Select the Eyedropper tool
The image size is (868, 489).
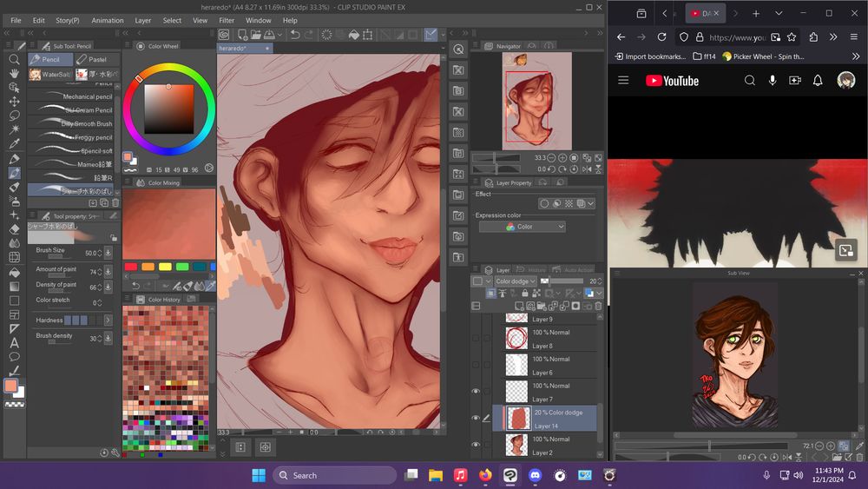15,143
